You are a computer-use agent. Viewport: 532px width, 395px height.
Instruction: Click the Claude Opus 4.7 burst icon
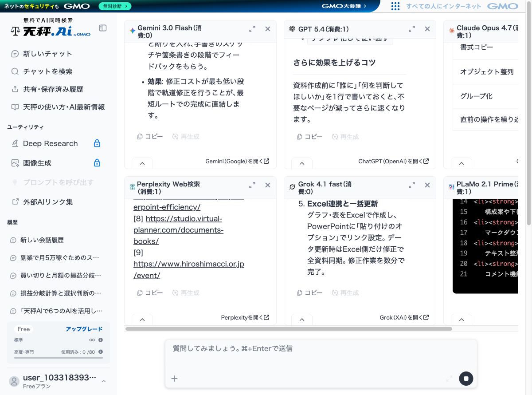coord(452,31)
